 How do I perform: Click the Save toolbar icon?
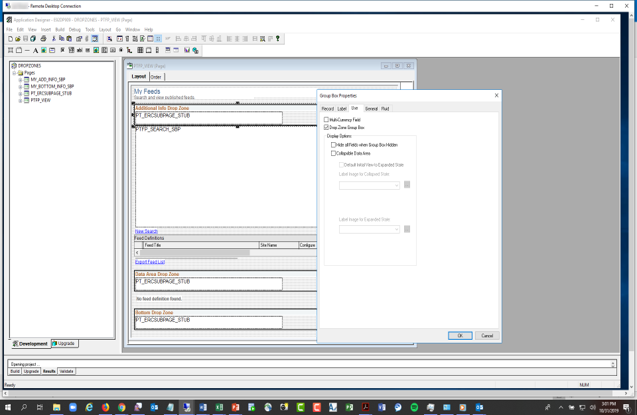tap(26, 39)
